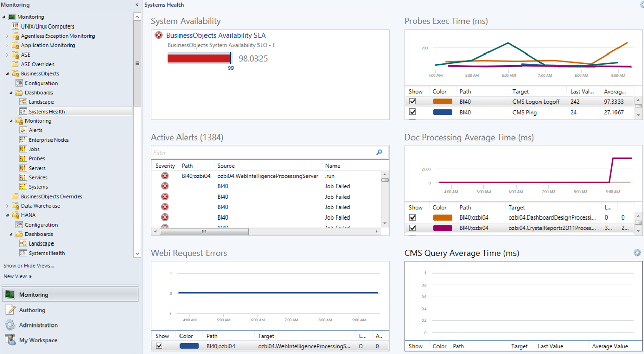
Task: Switch to My Workspace pane
Action: (x=69, y=340)
